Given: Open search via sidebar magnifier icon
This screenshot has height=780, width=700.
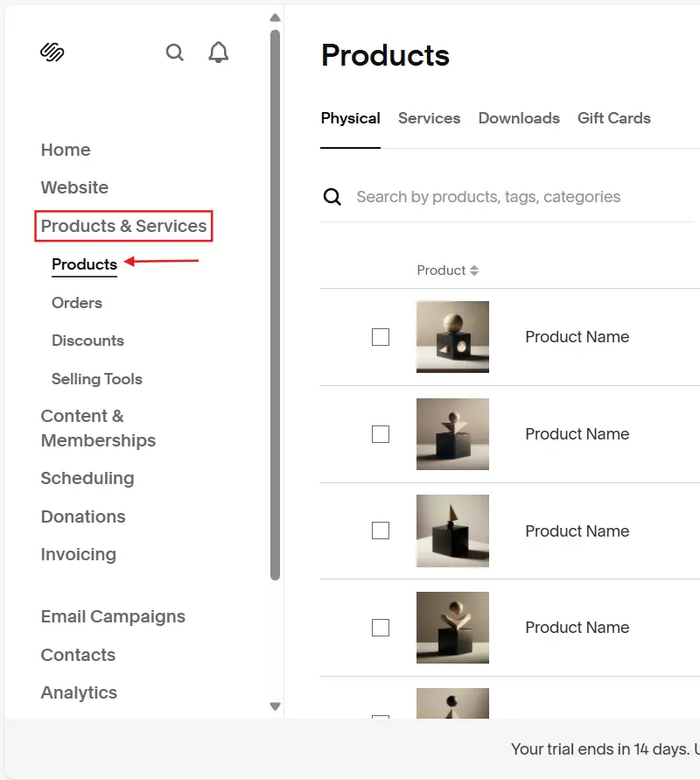Looking at the screenshot, I should [175, 53].
